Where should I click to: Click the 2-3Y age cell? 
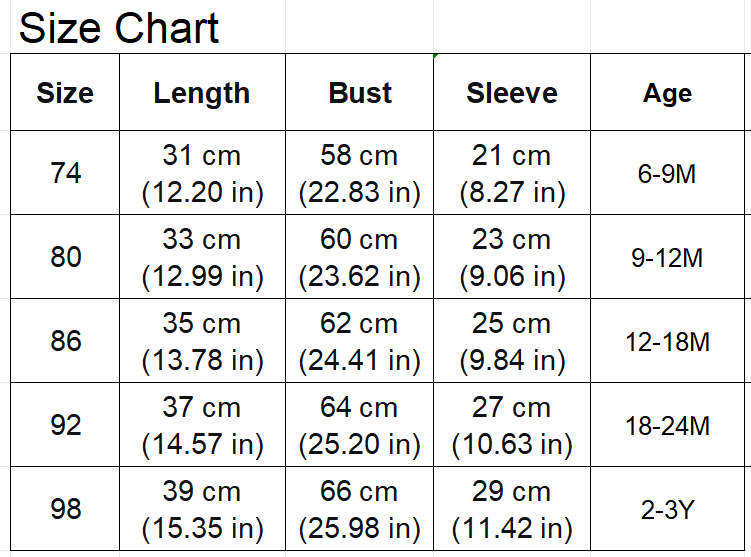coord(667,509)
